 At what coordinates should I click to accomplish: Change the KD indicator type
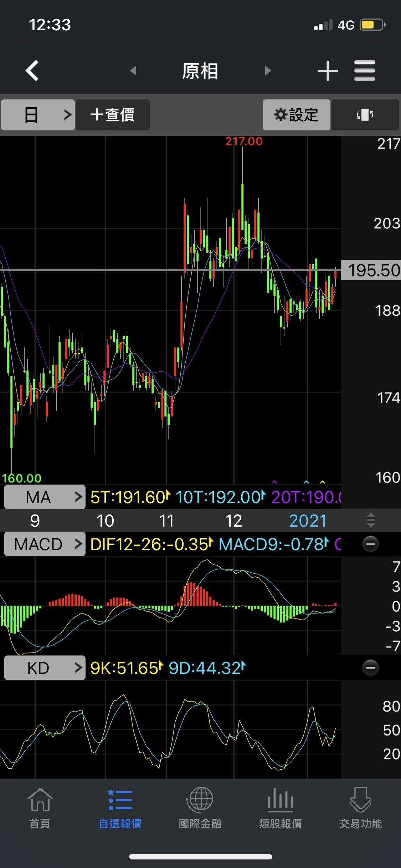(45, 668)
